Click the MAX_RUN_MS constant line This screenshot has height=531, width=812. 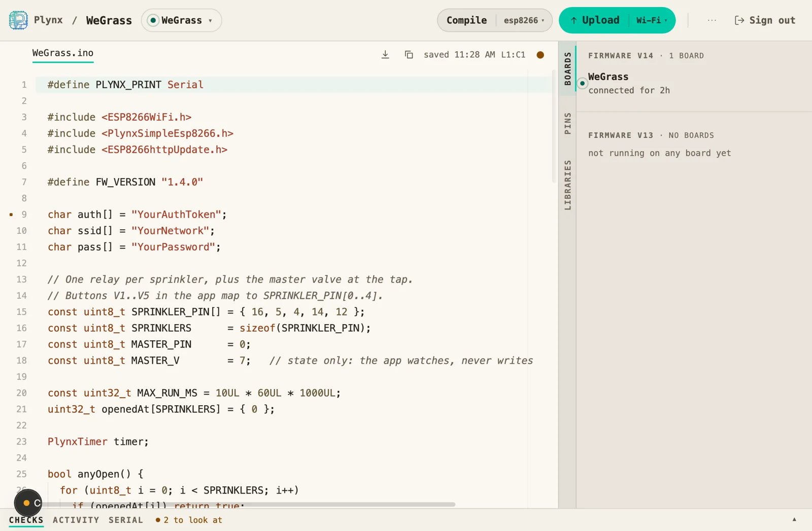pos(194,393)
